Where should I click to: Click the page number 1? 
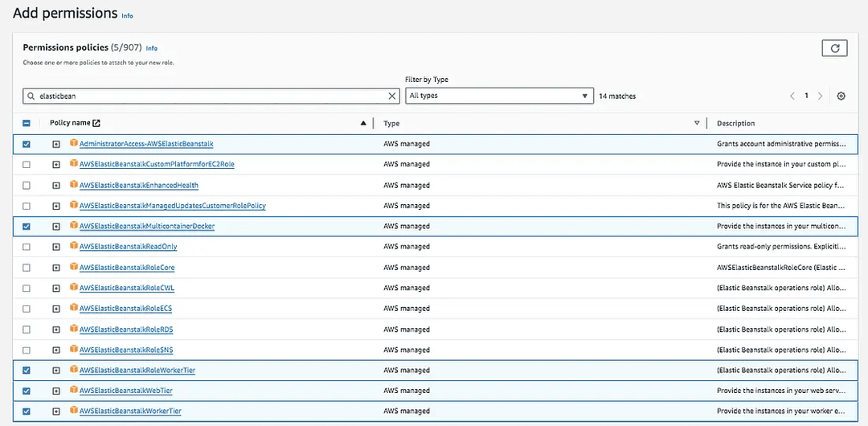click(806, 96)
